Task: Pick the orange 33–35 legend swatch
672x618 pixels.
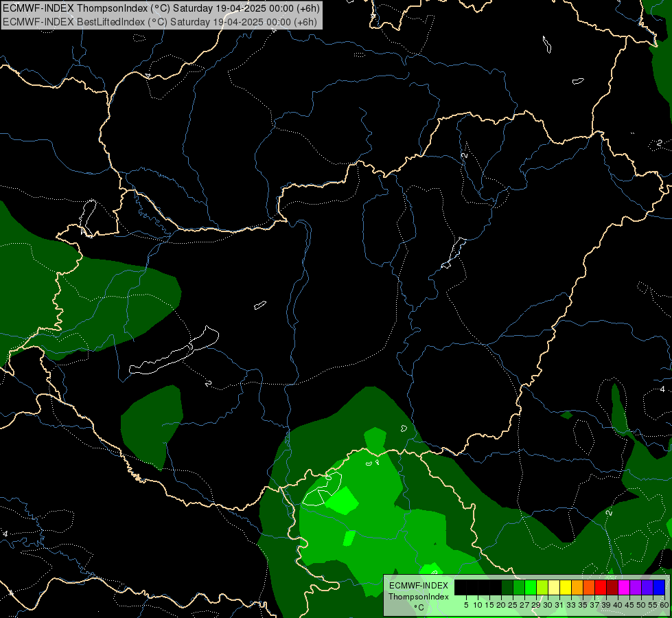Action: [x=577, y=588]
